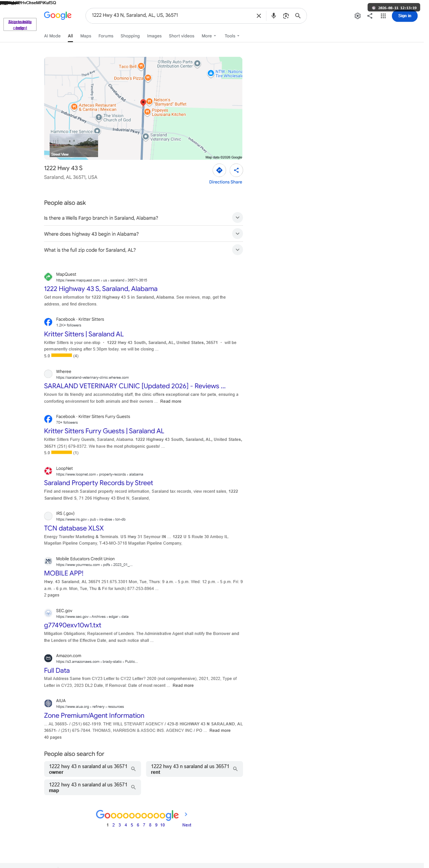
Task: Select the Aztecas Restaurant map pin
Action: click(x=74, y=107)
